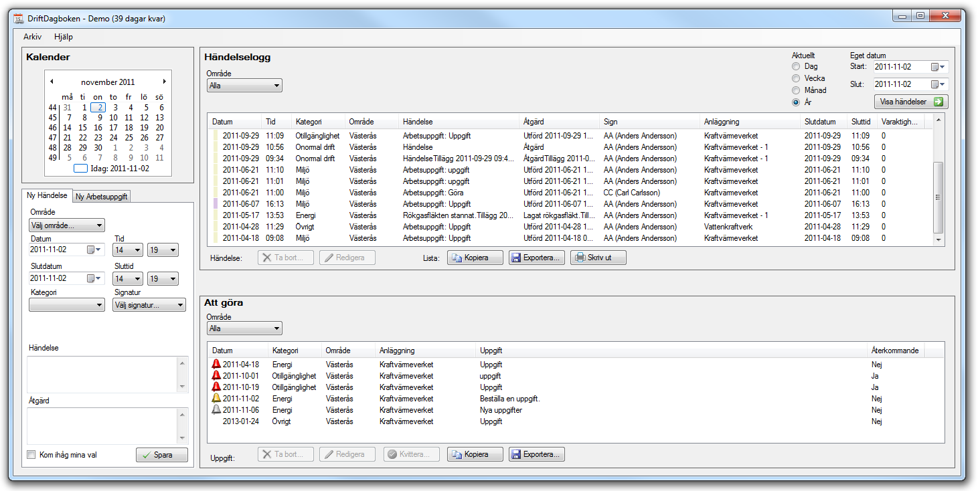Image resolution: width=980 pixels, height=491 pixels.
Task: Click red alarm bell for 2011-10-19 task
Action: tap(216, 387)
